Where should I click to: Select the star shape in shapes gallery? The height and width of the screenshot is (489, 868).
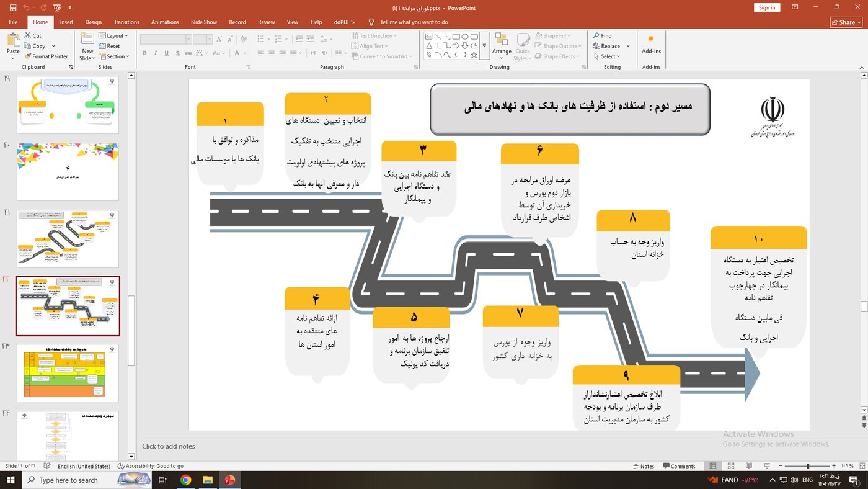[474, 55]
